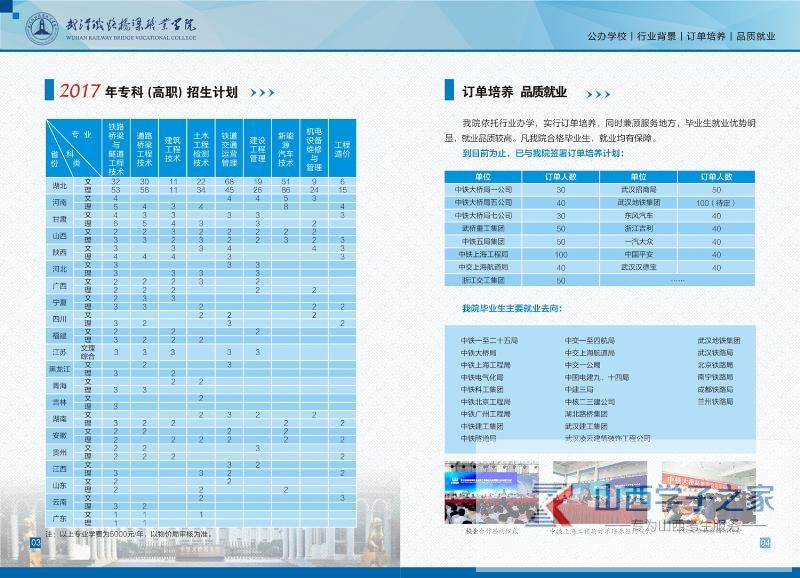
Task: Click the 山西 province row label
Action: (60, 236)
